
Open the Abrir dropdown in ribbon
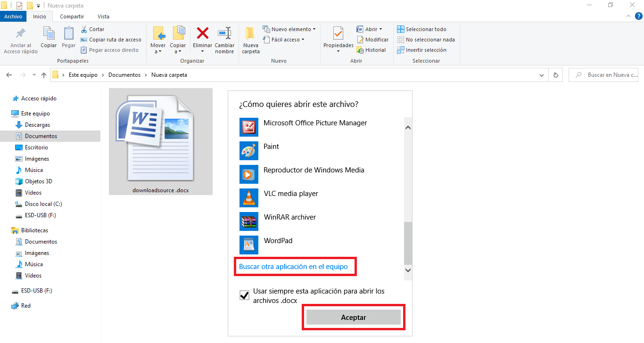[x=369, y=29]
